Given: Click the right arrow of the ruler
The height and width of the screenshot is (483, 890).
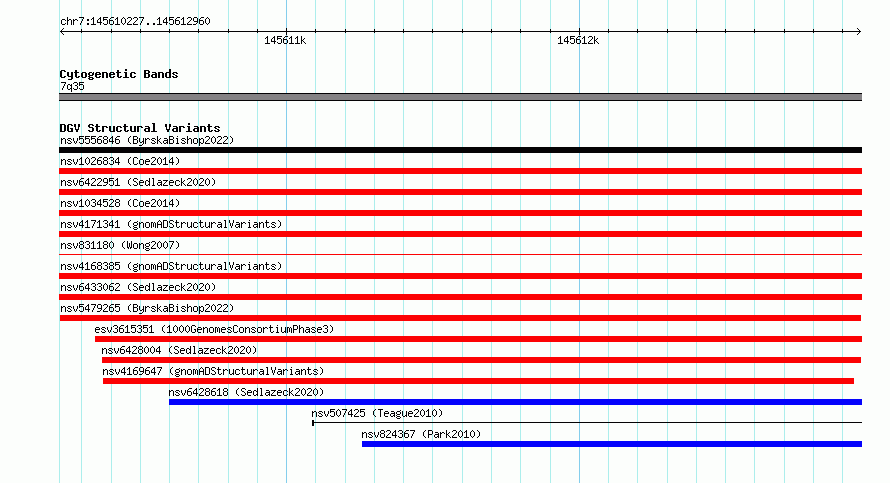Looking at the screenshot, I should tap(859, 32).
